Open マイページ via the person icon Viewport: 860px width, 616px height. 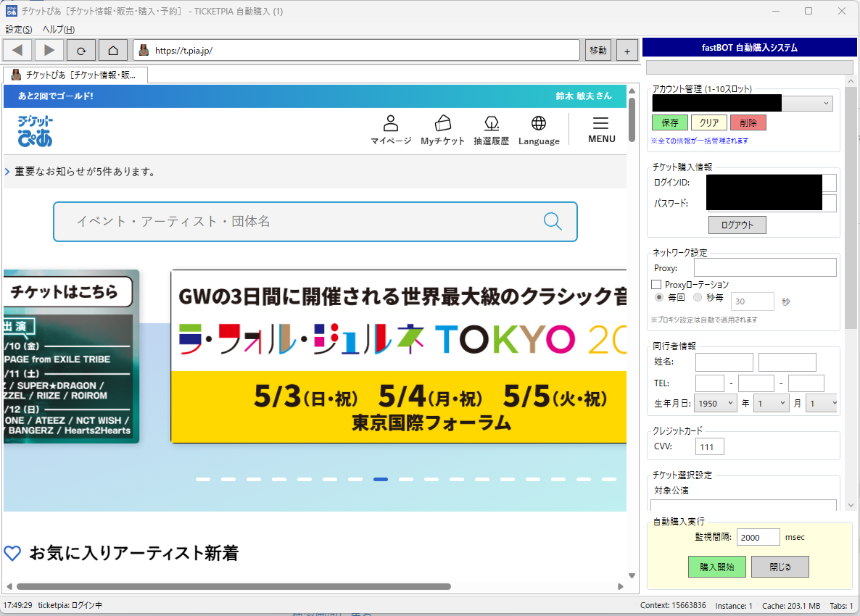(391, 123)
